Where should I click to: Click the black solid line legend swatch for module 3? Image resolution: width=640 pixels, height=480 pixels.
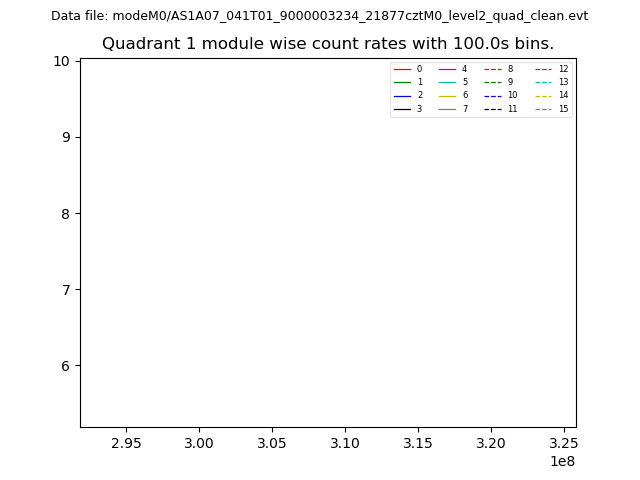click(402, 109)
